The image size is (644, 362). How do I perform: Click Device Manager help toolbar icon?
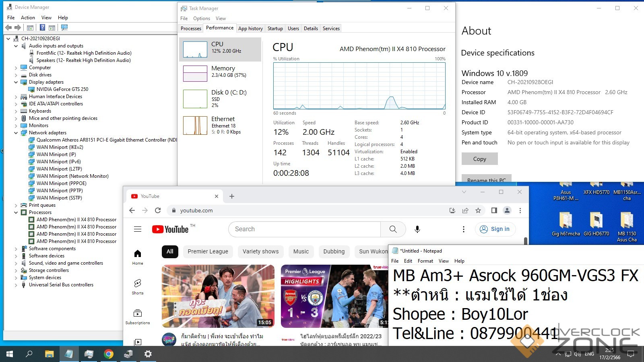(x=42, y=27)
